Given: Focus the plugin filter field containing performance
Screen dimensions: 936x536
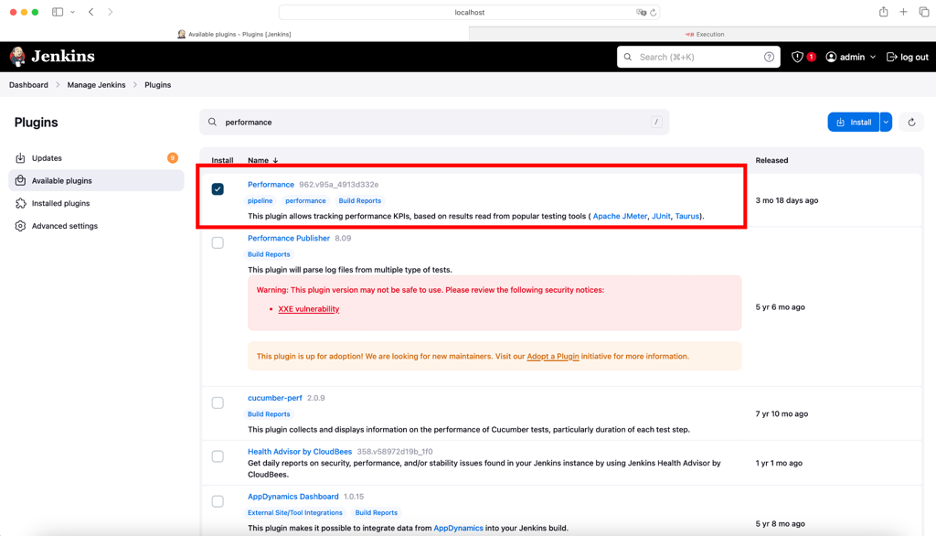Looking at the screenshot, I should coord(434,122).
